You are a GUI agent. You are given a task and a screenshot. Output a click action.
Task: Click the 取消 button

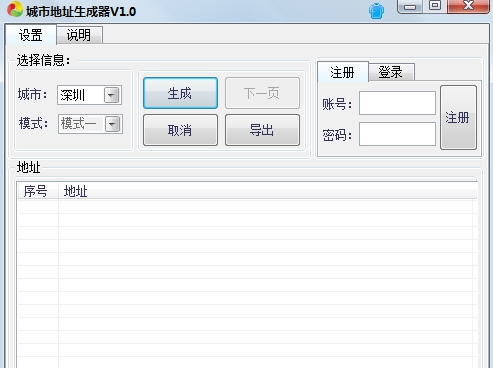pyautogui.click(x=180, y=130)
